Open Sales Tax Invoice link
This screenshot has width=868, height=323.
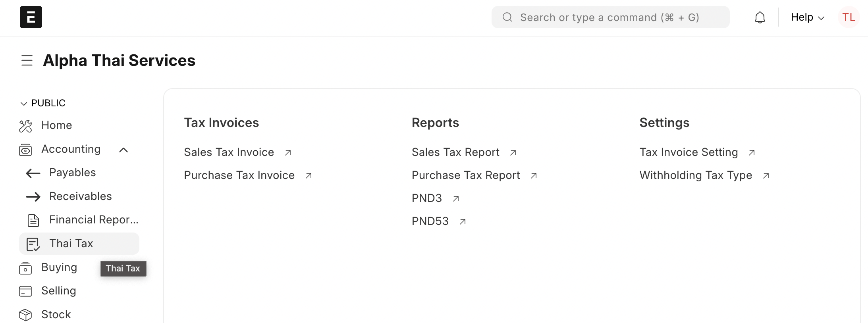tap(229, 152)
